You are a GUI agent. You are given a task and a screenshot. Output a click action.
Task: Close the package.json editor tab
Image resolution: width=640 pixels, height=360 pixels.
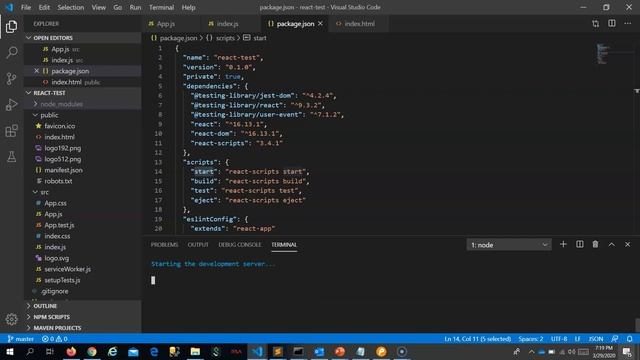click(320, 24)
